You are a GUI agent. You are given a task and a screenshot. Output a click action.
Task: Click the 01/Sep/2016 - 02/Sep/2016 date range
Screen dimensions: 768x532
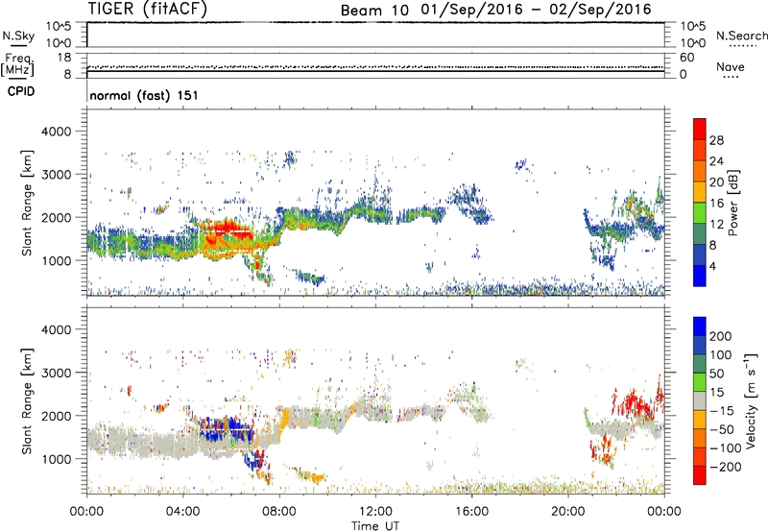click(537, 10)
